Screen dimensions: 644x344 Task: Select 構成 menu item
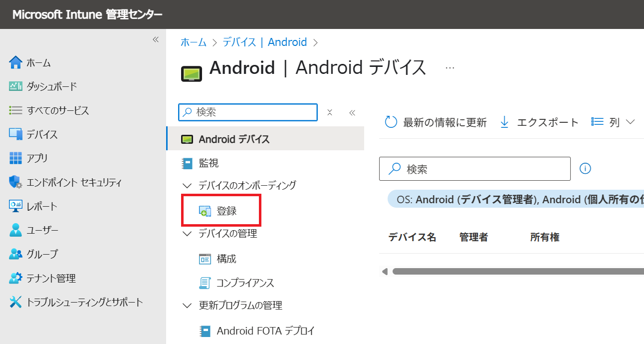pyautogui.click(x=217, y=259)
